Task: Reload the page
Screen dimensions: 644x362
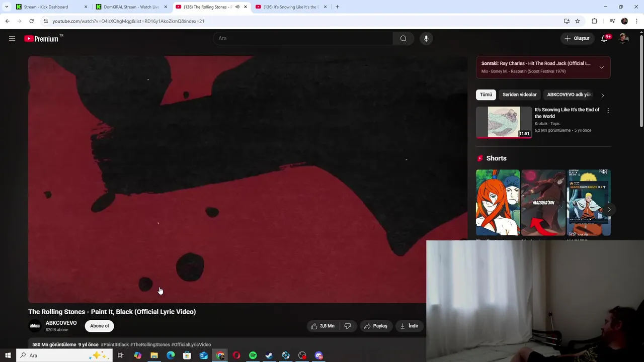Action: 31,21
